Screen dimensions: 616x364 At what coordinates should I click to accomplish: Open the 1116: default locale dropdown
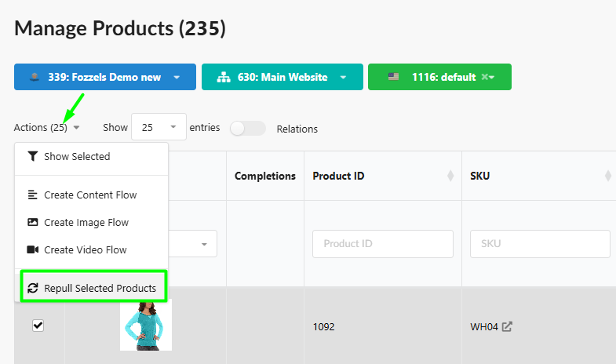439,77
